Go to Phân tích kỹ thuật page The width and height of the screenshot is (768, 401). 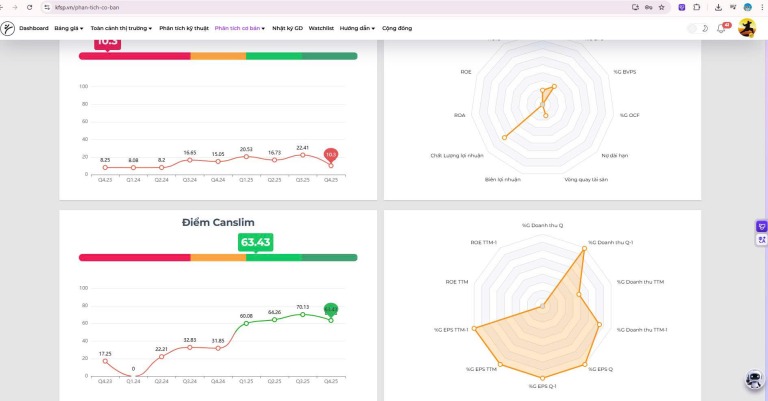click(x=184, y=28)
